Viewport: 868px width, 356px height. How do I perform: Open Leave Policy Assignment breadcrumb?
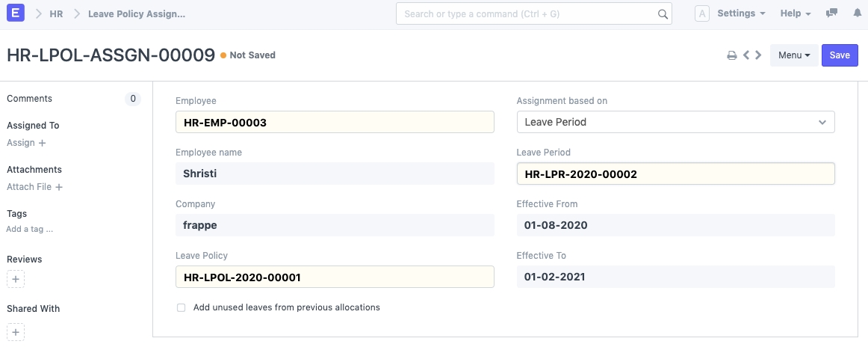point(136,13)
